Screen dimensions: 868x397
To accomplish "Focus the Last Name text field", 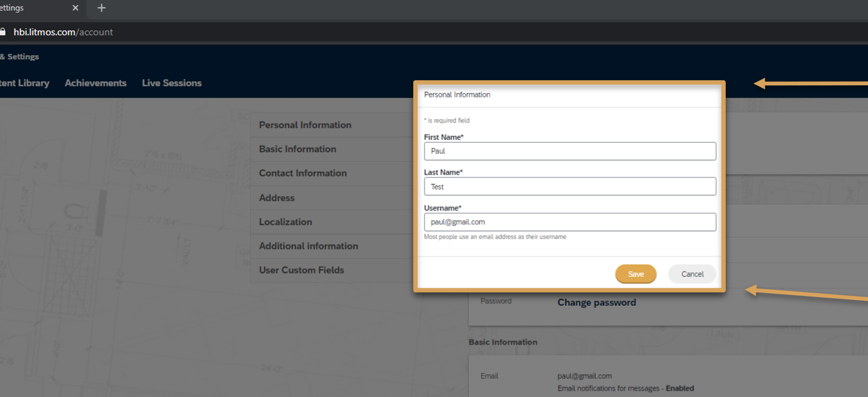I will 570,186.
